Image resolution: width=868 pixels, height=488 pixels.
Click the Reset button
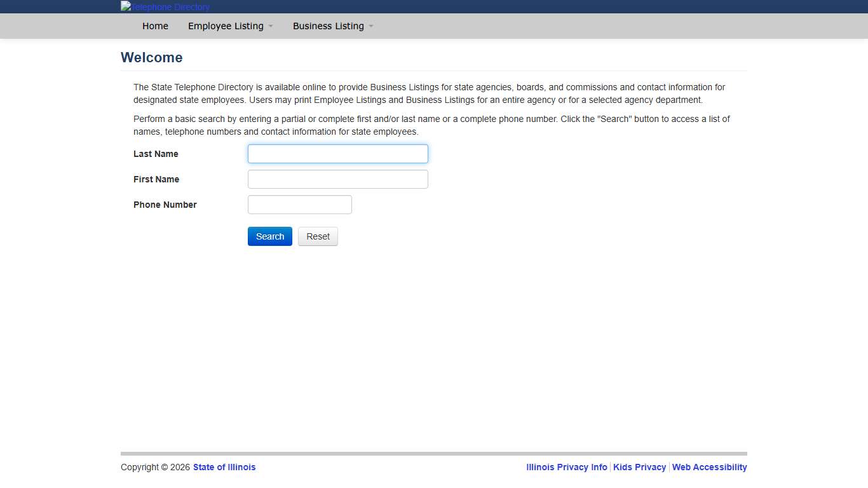click(318, 236)
